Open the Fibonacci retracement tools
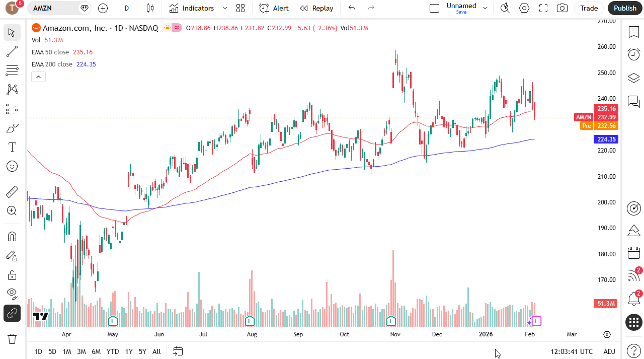Image resolution: width=644 pixels, height=359 pixels. click(12, 70)
